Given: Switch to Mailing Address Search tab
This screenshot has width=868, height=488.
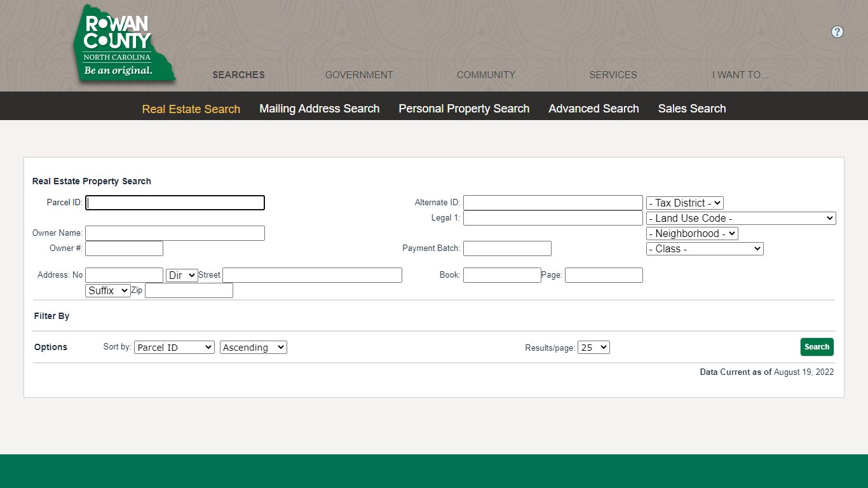Looking at the screenshot, I should pyautogui.click(x=320, y=109).
